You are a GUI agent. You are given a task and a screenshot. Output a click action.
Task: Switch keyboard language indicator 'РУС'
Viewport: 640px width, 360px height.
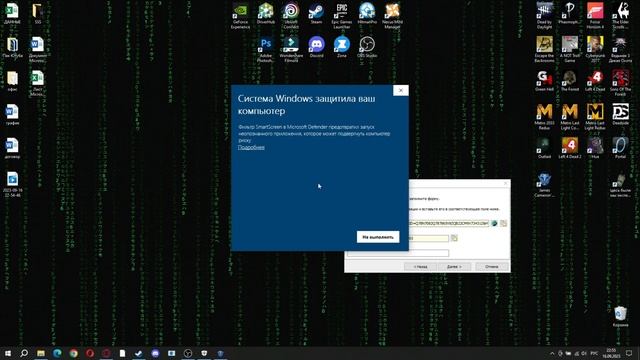point(594,353)
